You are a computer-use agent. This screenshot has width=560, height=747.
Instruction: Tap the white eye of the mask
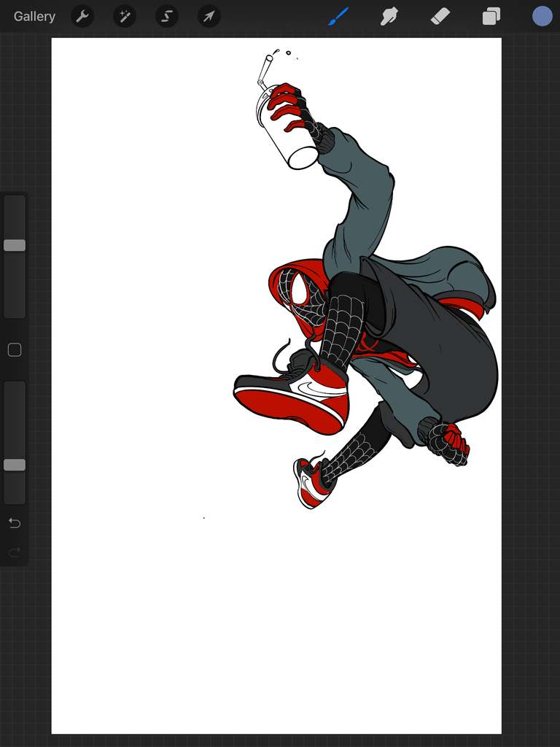point(300,287)
